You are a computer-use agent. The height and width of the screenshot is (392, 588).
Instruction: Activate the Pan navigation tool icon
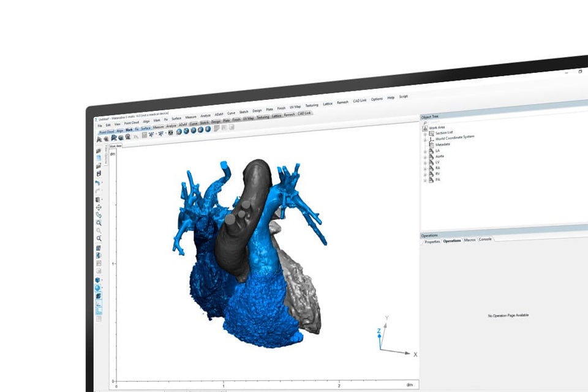[x=98, y=209]
